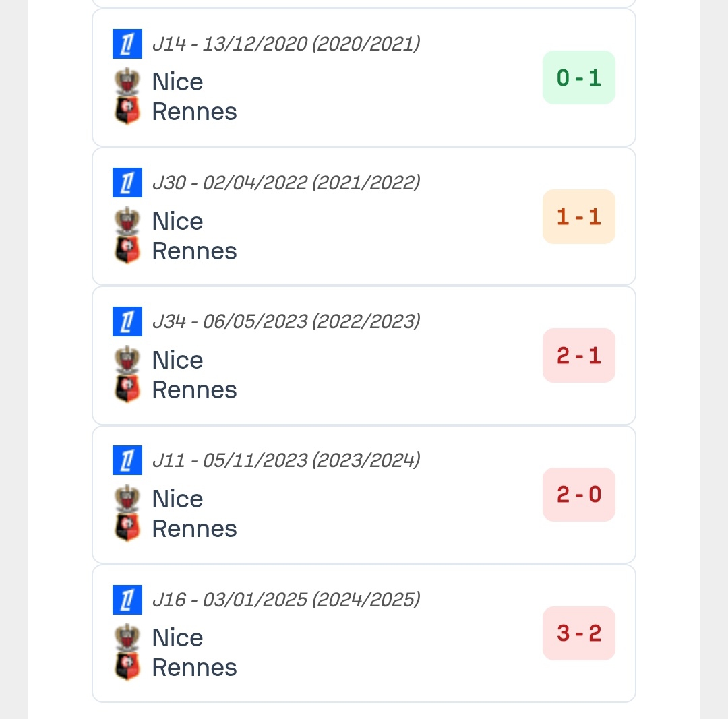Open the red 3 - 2 score badge
Viewport: 728px width, 719px height.
click(x=579, y=633)
